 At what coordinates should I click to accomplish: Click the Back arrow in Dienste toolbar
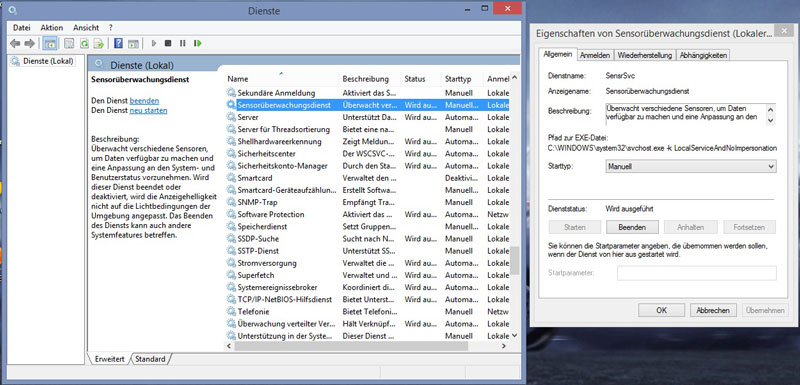click(x=14, y=43)
